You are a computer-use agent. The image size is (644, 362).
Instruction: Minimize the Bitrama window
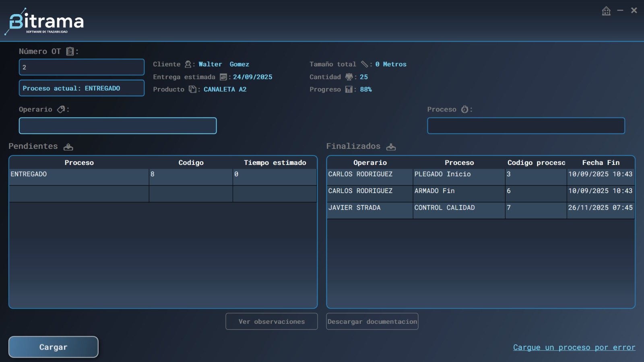pyautogui.click(x=620, y=10)
